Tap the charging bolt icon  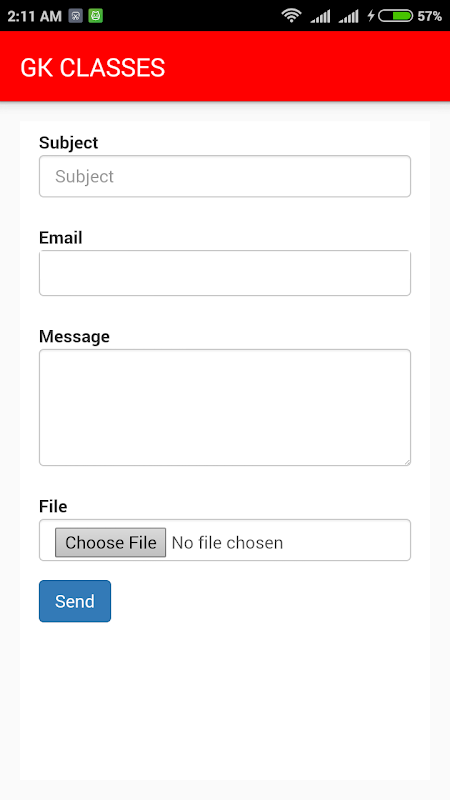click(371, 16)
